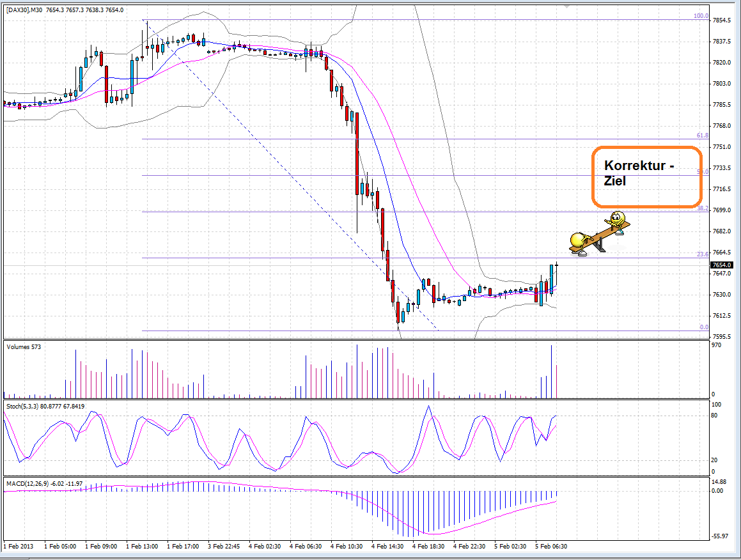Click the 1 Feb 2013 time axis label

19,547
